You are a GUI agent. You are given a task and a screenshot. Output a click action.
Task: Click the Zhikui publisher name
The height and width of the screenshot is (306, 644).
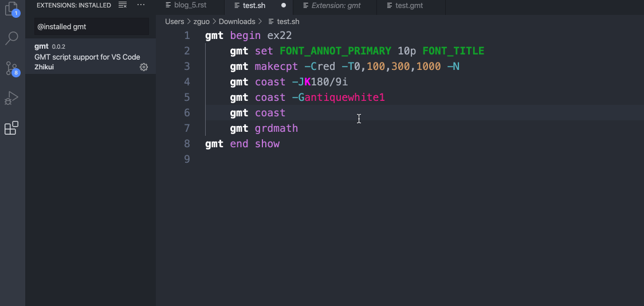pos(44,67)
